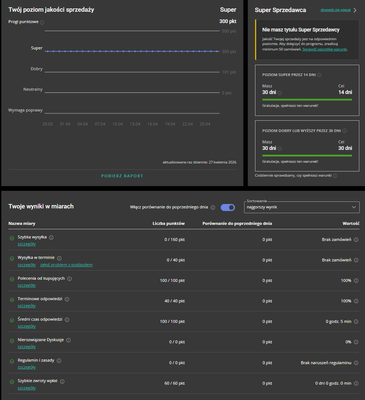The width and height of the screenshot is (365, 400).
Task: Click the Liczba punktów column header
Action: tap(168, 223)
